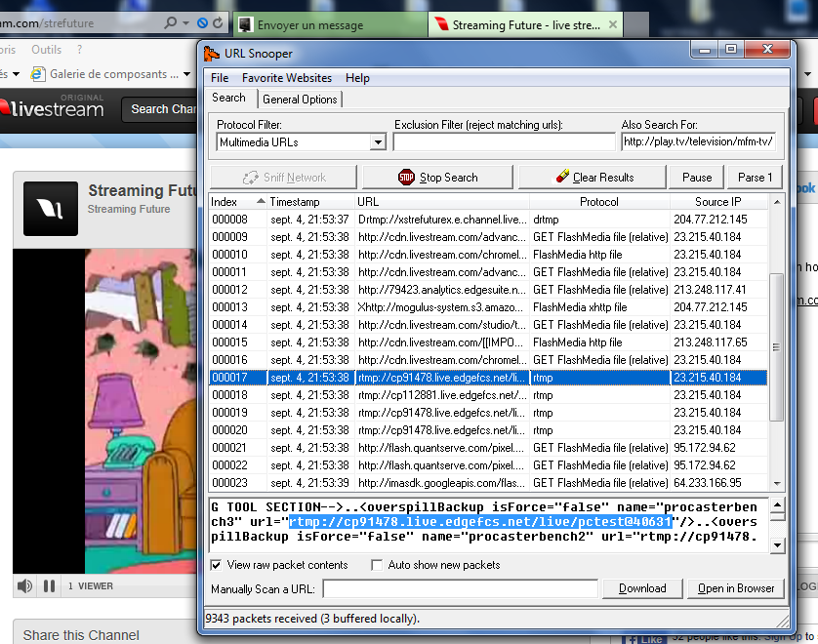Open the question mark browser menu
Screen dimensions: 818x644
[79, 50]
